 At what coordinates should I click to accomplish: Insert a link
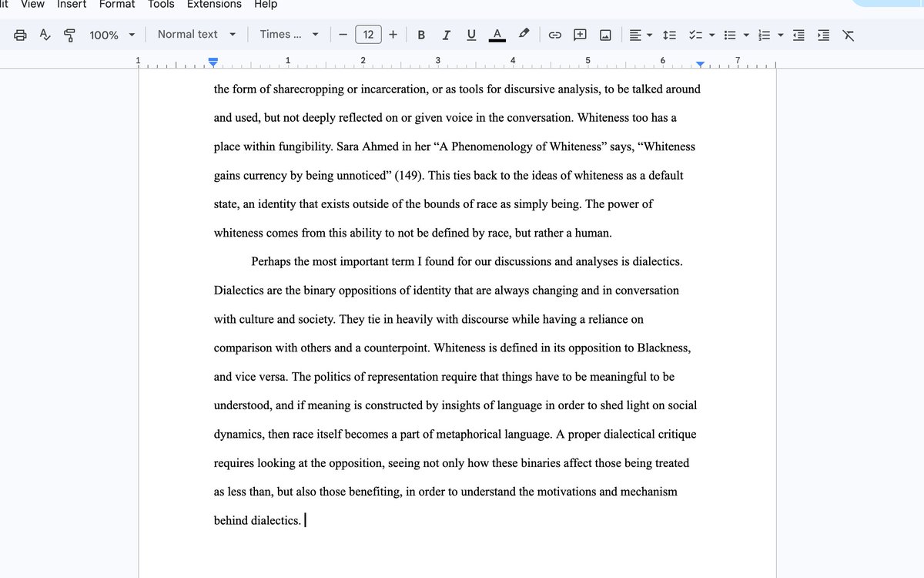[554, 35]
